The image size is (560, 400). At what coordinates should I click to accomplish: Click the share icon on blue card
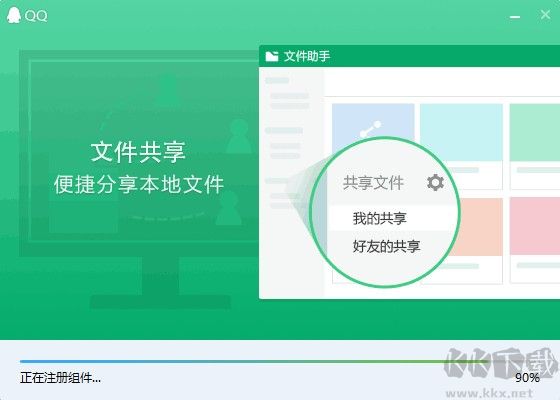[x=370, y=129]
